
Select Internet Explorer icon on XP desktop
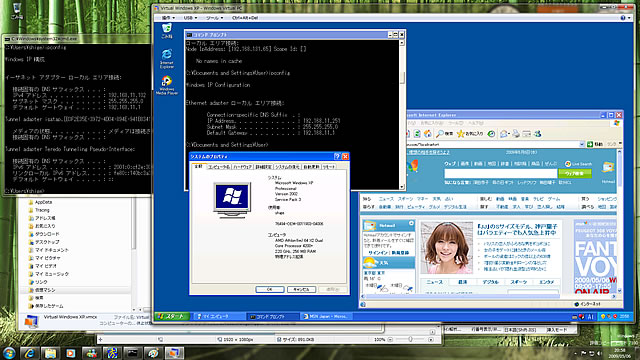tap(167, 59)
